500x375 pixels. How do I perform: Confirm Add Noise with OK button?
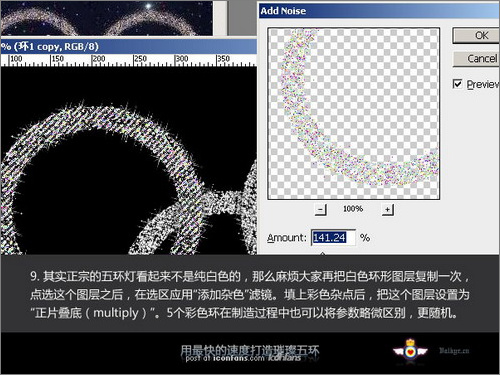tap(476, 35)
